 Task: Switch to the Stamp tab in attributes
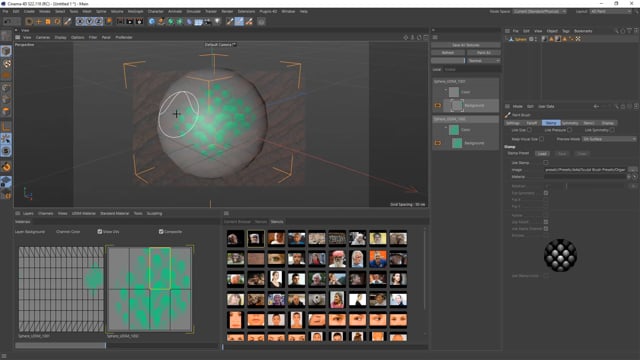551,123
